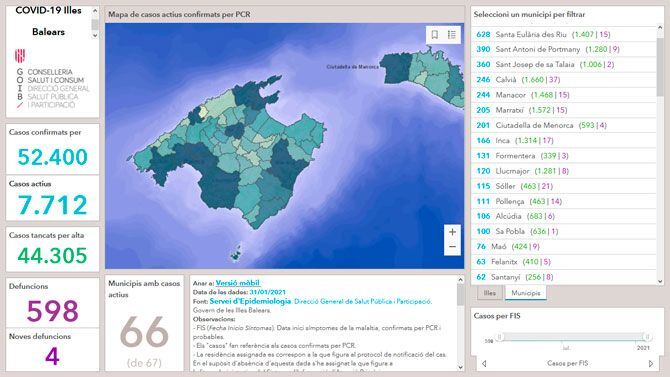Viewport: 670px width, 377px height.
Task: Open the Versió mòbil link
Action: click(238, 283)
